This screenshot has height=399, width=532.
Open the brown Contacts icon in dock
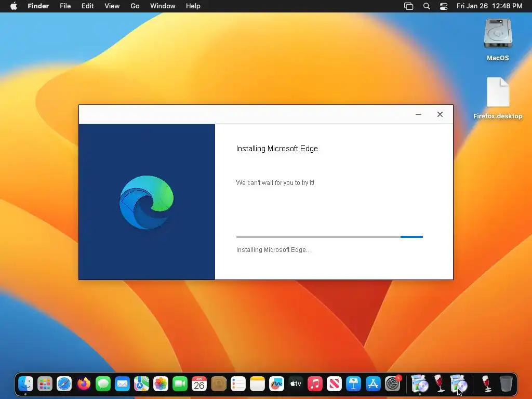(x=219, y=384)
